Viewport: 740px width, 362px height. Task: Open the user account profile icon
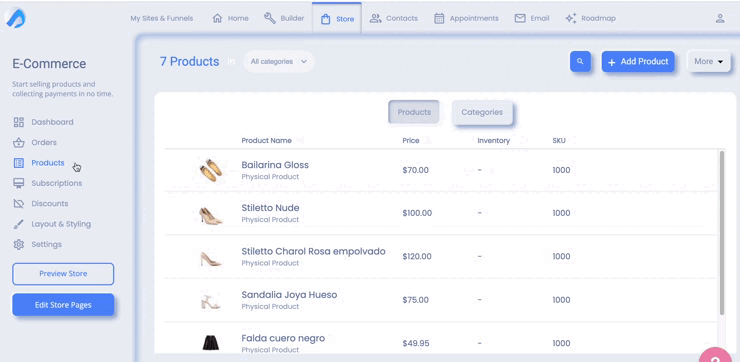[720, 18]
